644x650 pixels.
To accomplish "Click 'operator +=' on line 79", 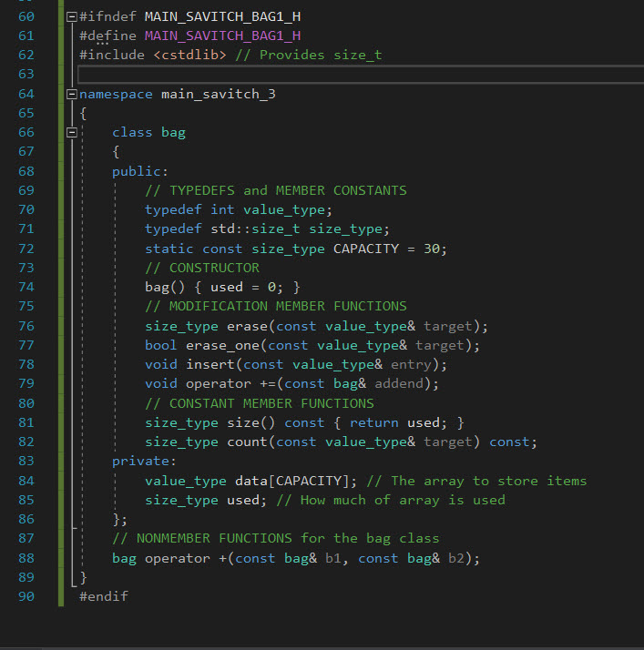I will click(230, 384).
